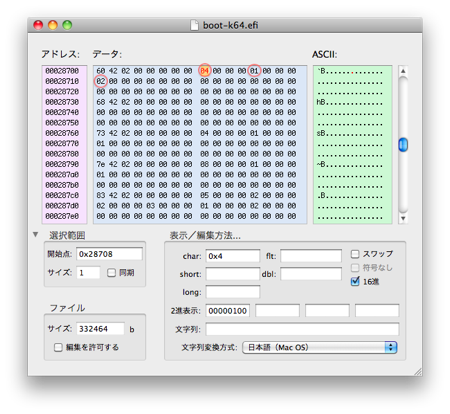The width and height of the screenshot is (450, 414).
Task: Enable the スワップ checkbox
Action: pos(355,254)
